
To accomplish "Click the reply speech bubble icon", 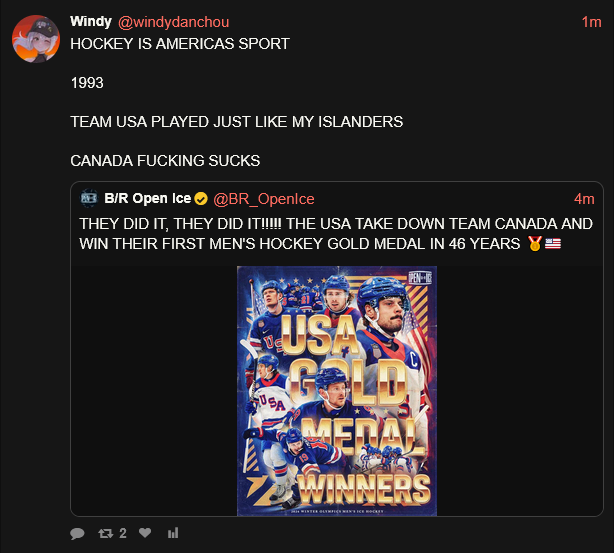I will 77,533.
